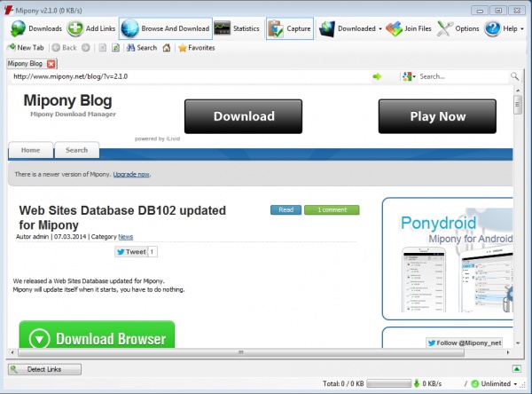The image size is (532, 394).
Task: Click the black Download banner button
Action: click(x=243, y=116)
